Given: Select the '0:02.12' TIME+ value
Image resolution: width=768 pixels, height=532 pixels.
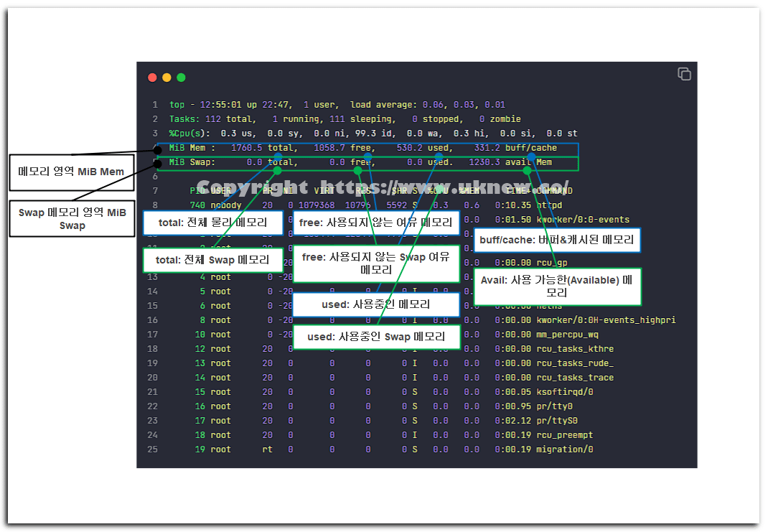Looking at the screenshot, I should [x=512, y=421].
